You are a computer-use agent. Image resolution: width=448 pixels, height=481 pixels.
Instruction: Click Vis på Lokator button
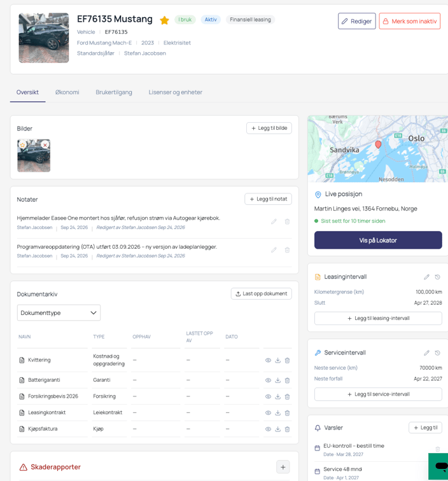point(378,240)
